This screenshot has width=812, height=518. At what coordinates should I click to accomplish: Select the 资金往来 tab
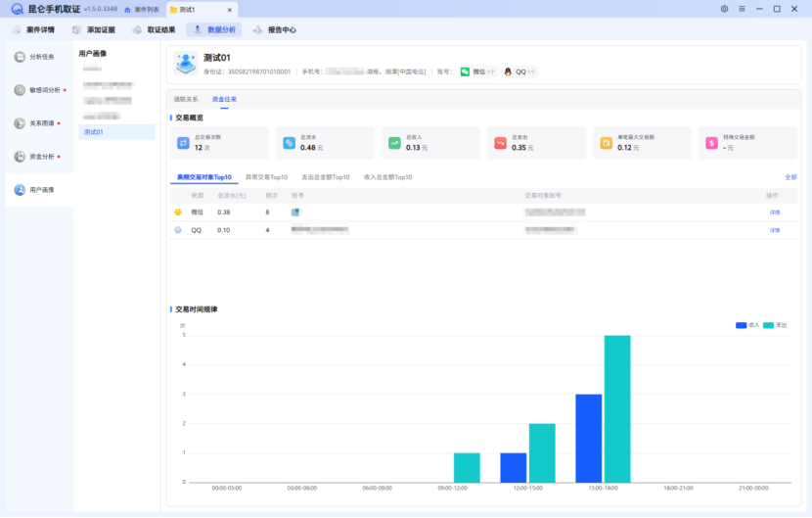(x=224, y=100)
